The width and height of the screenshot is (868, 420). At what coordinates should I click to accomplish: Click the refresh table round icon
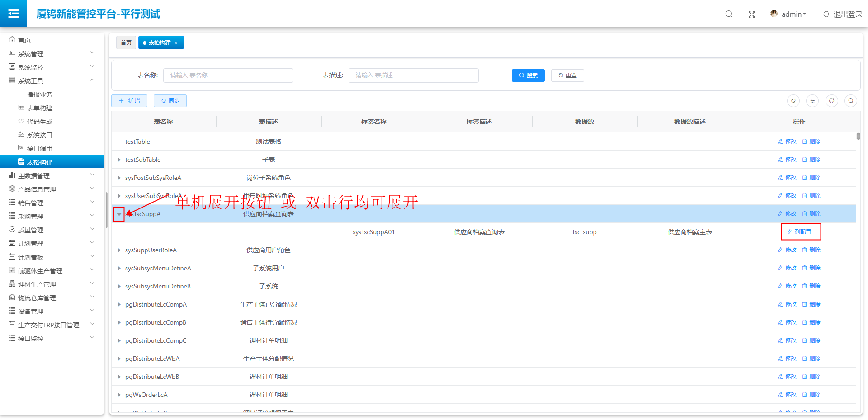pyautogui.click(x=793, y=101)
